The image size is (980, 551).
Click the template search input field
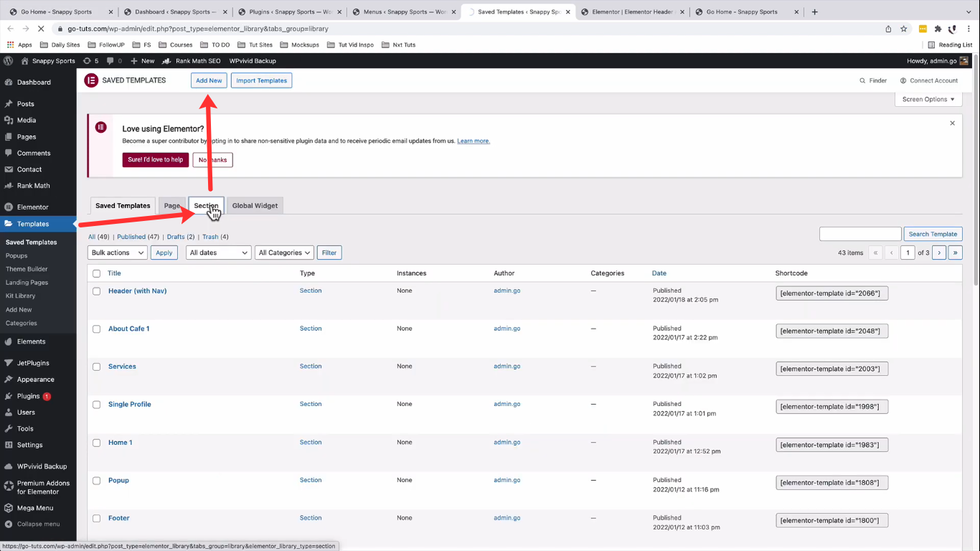(860, 234)
